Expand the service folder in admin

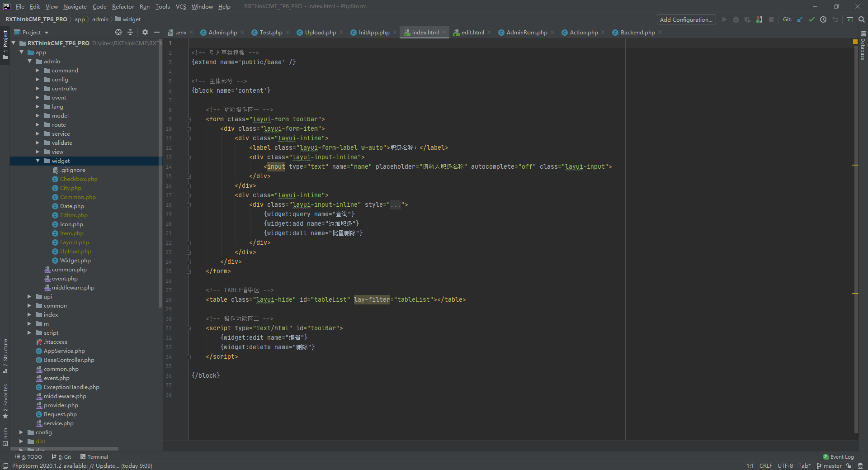click(x=38, y=133)
